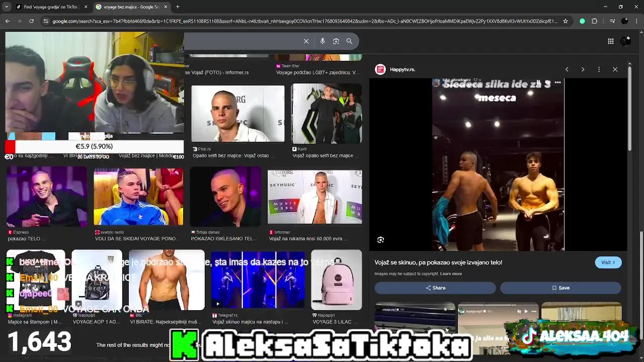Click the preview panel's vertical scrollbar
This screenshot has height=362, width=644.
coord(629,108)
